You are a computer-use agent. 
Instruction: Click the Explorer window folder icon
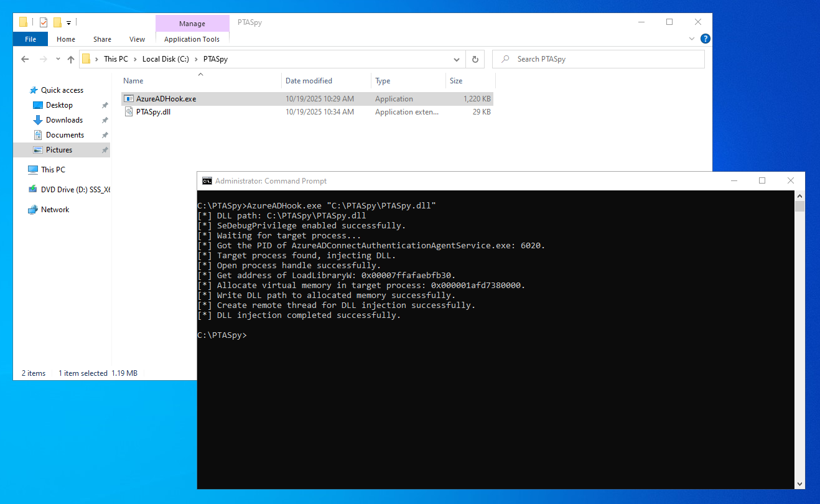[23, 22]
